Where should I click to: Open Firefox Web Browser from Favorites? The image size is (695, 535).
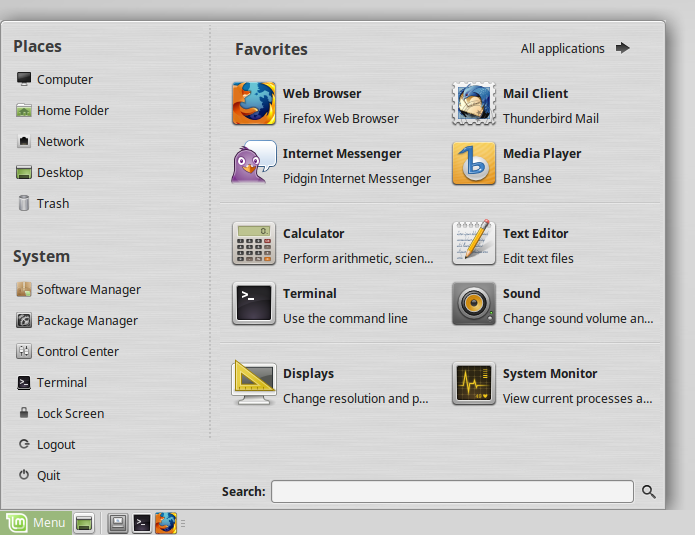click(254, 105)
